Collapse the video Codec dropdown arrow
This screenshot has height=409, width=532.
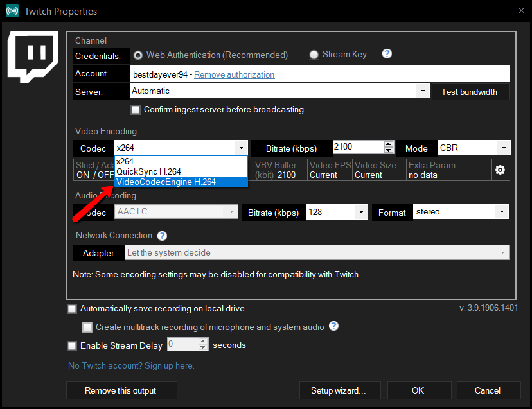click(x=241, y=148)
